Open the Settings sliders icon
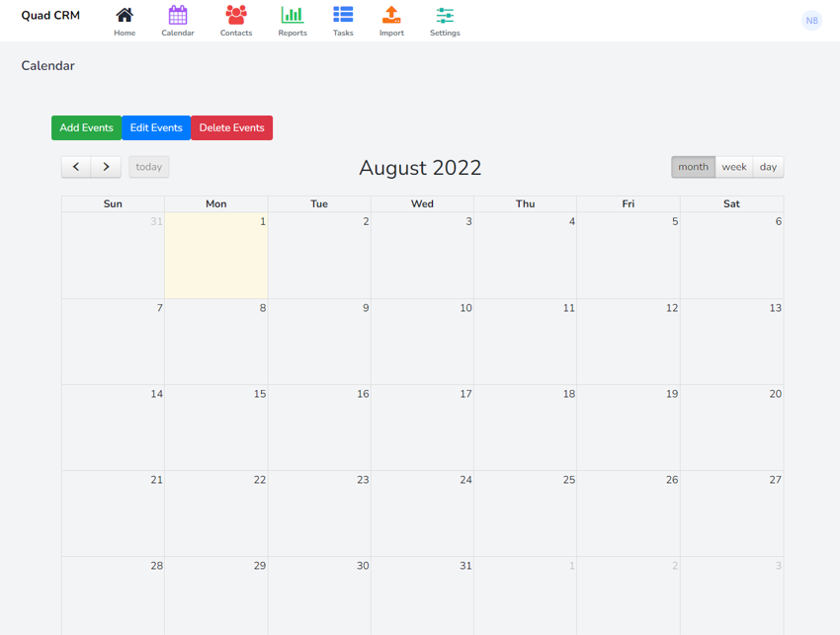 click(445, 15)
